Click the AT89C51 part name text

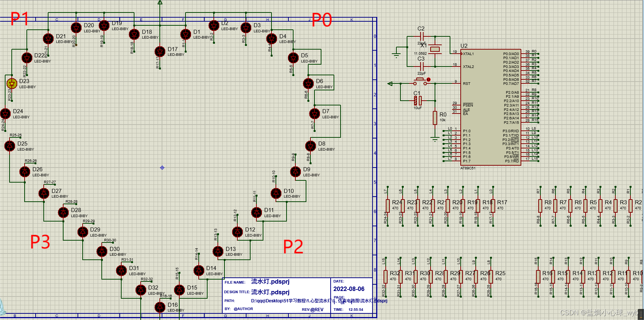[468, 168]
